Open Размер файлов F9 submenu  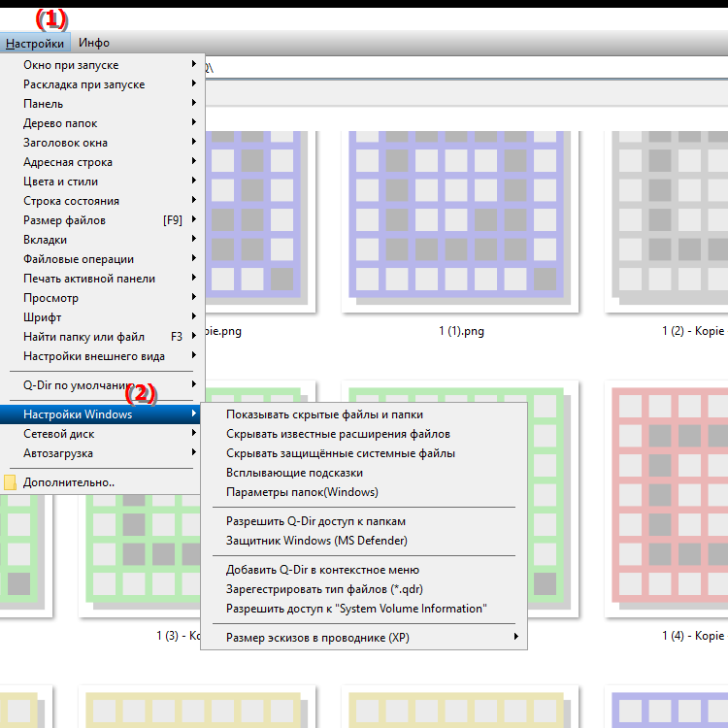(102, 220)
